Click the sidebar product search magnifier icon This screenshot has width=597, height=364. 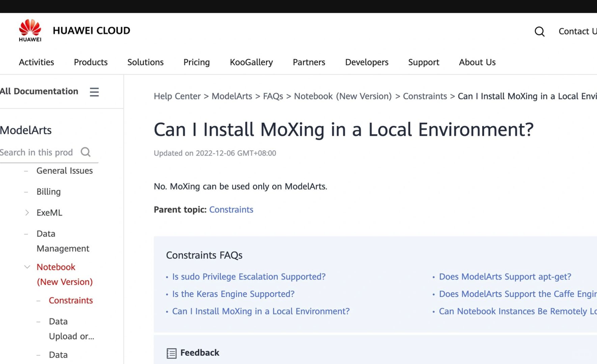pos(86,152)
